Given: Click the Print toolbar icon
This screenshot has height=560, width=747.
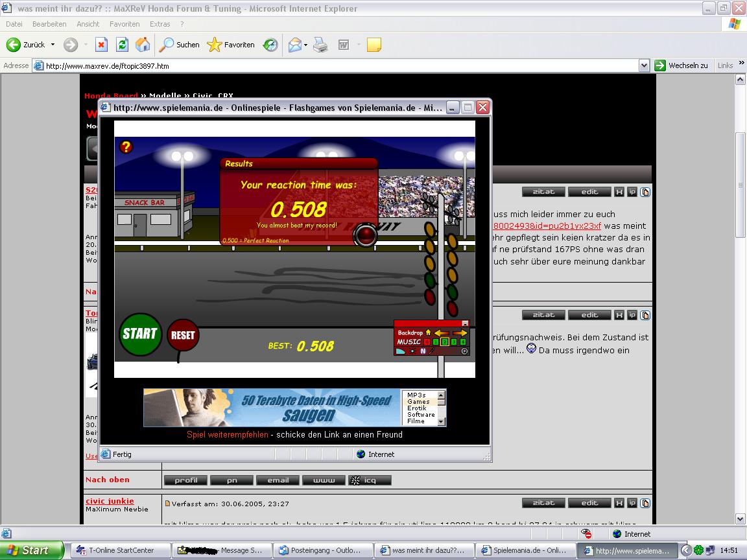Looking at the screenshot, I should pyautogui.click(x=320, y=45).
